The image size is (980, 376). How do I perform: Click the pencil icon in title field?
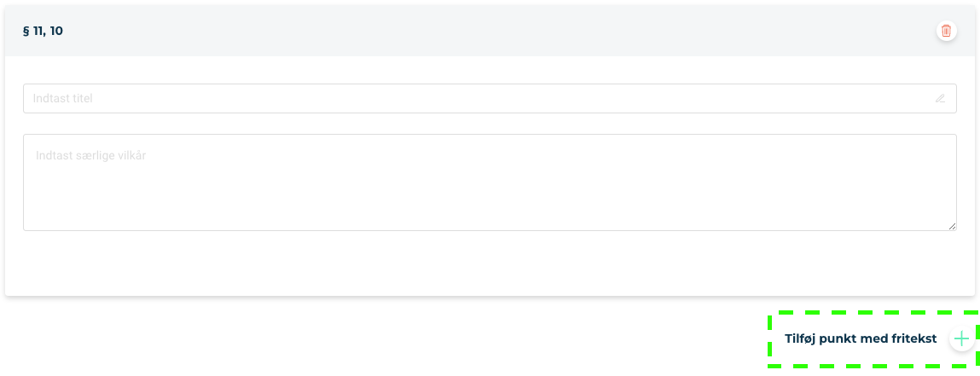point(940,99)
